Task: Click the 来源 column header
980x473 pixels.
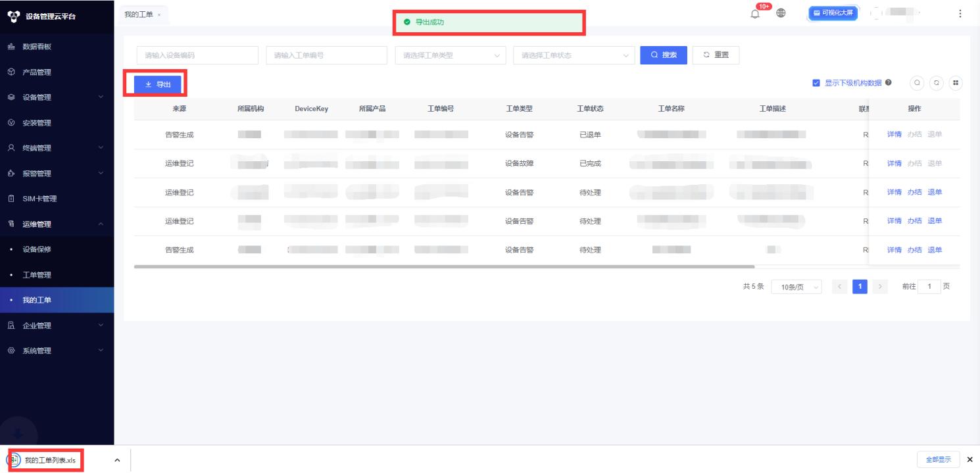Action: tap(180, 109)
